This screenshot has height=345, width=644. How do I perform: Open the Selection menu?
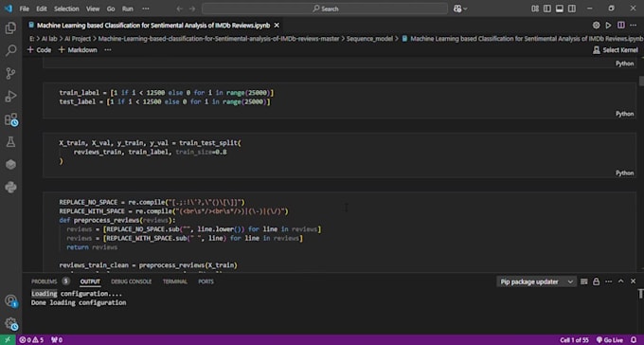pyautogui.click(x=66, y=9)
